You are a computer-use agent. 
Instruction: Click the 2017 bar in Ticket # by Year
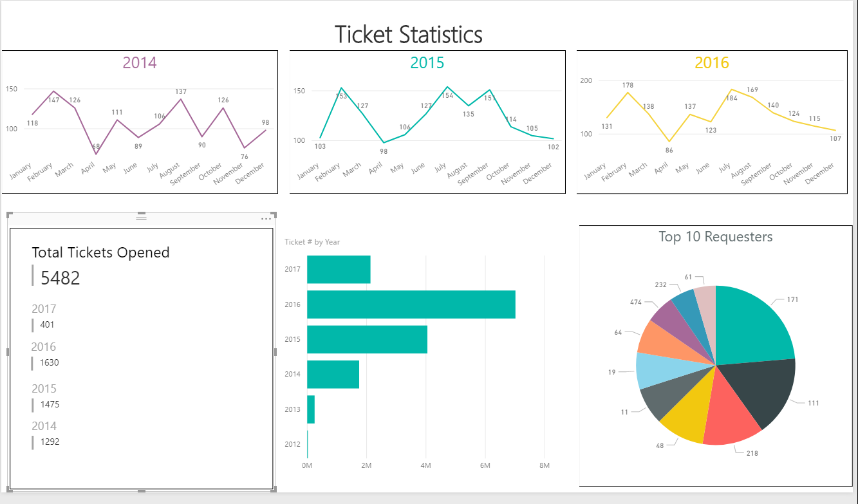339,270
